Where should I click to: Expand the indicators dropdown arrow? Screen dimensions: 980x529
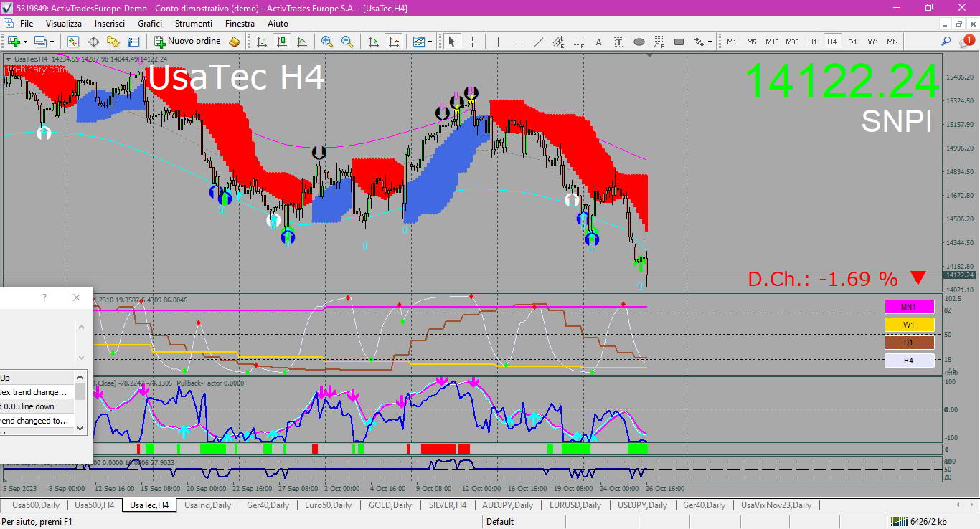point(430,42)
